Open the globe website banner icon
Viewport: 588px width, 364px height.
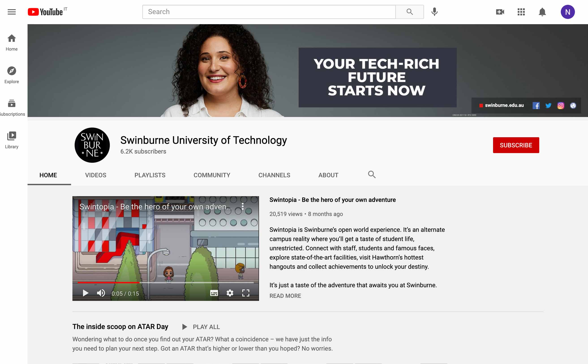573,105
